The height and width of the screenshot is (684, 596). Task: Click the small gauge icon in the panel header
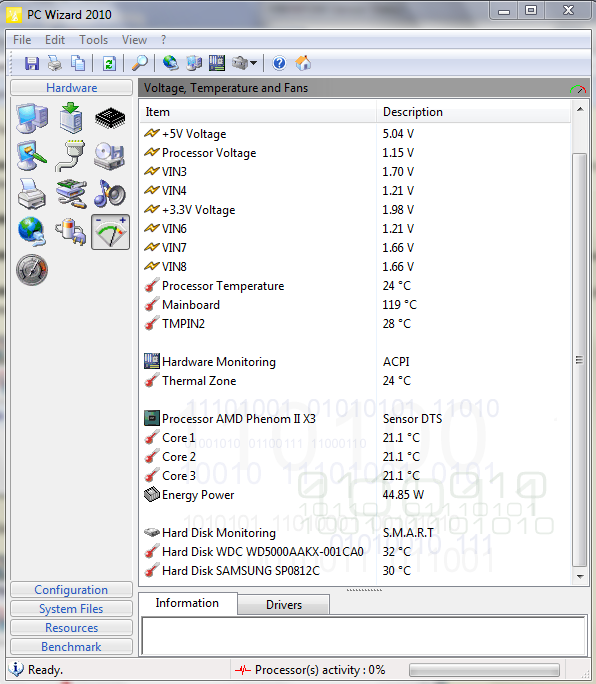pos(578,89)
